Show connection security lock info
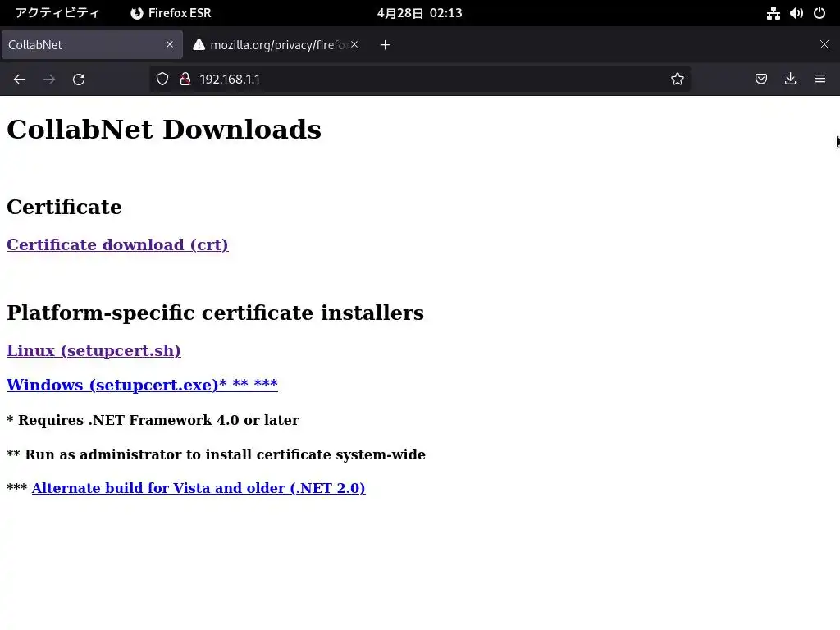The image size is (840, 630). [185, 80]
